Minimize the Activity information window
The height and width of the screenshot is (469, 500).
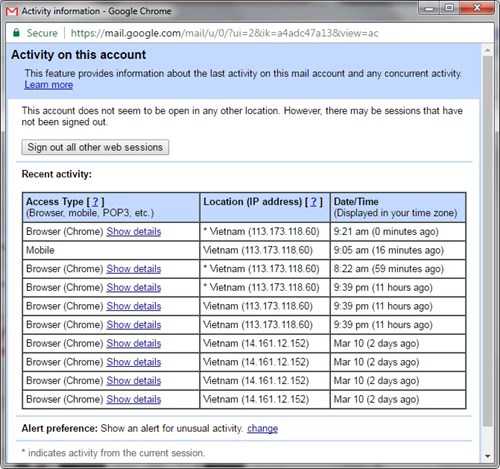430,8
